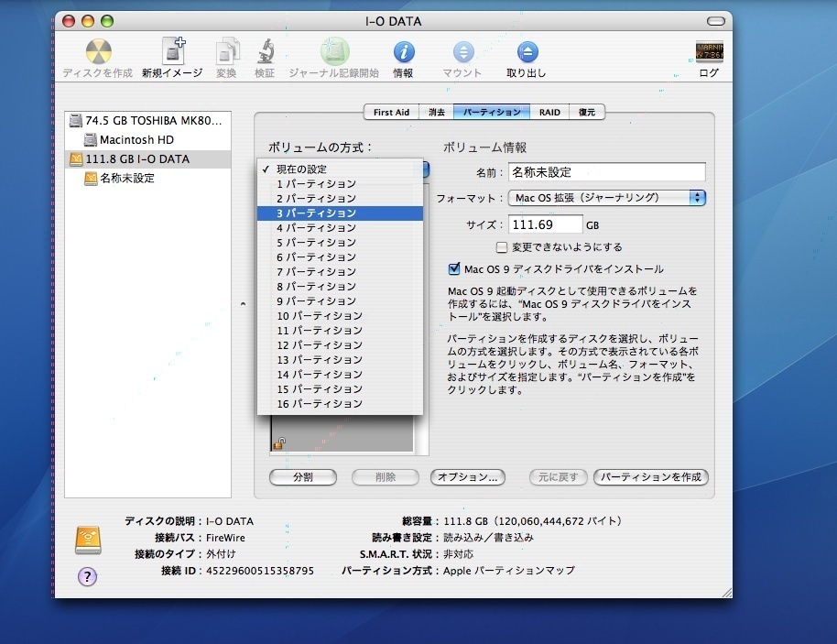This screenshot has width=837, height=644.
Task: Toggle Mac OS 9 ディスクドライバをインストール checkbox
Action: (x=454, y=268)
